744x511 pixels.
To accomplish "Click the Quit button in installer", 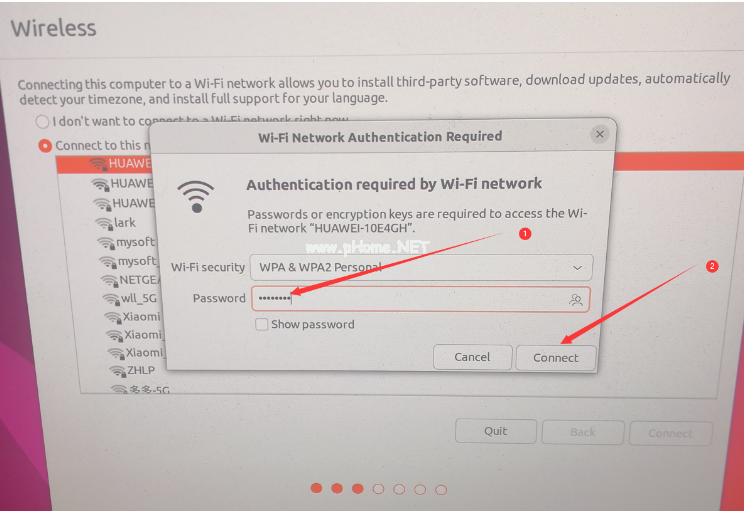I will pos(496,431).
